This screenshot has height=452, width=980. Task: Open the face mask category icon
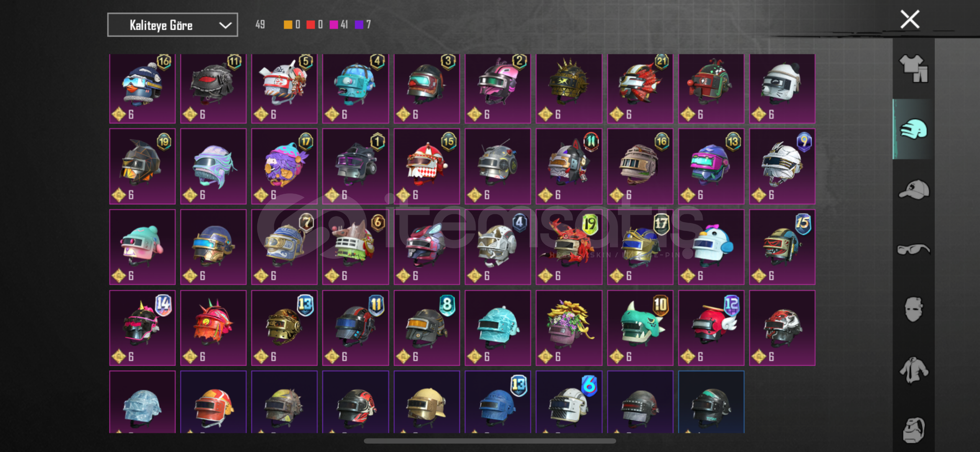[914, 309]
